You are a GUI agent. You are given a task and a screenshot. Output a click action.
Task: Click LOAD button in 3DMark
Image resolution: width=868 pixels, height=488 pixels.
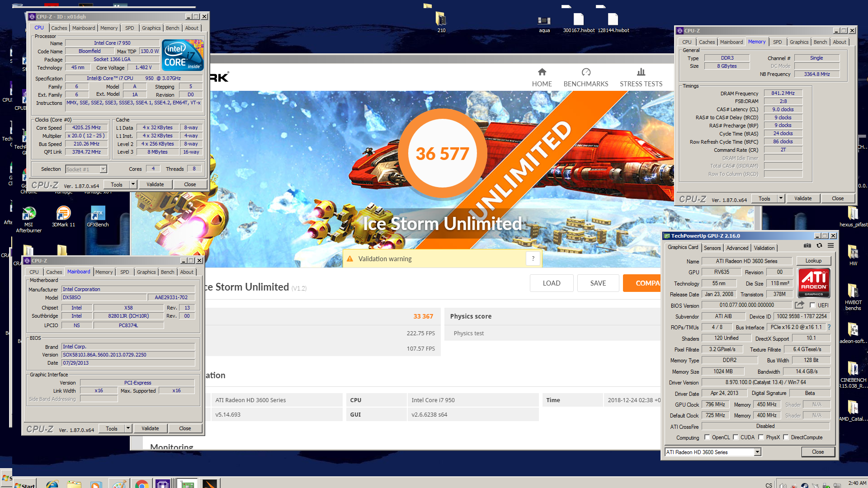(x=552, y=283)
